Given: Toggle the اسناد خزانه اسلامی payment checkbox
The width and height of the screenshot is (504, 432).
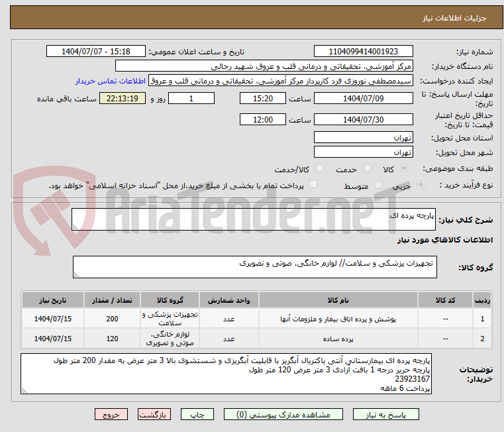Looking at the screenshot, I should click(313, 184).
